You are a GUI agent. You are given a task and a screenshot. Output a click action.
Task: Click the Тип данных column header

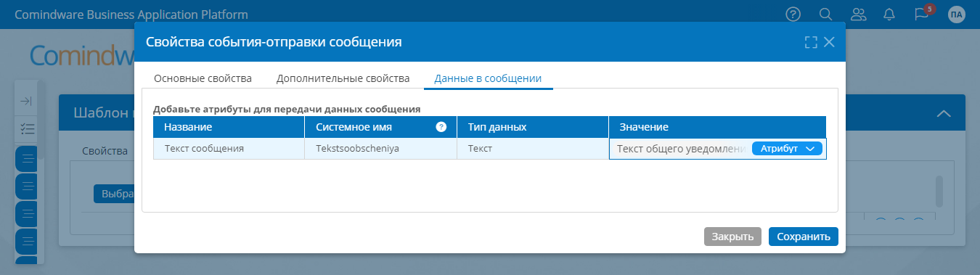(532, 127)
